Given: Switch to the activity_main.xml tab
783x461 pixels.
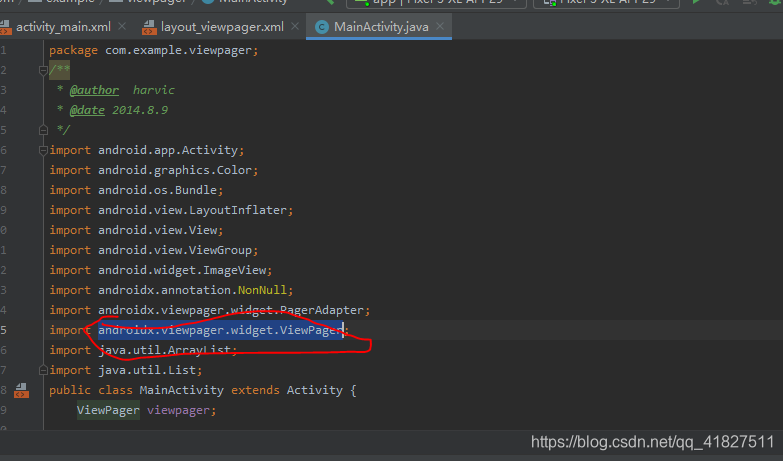Looking at the screenshot, I should (63, 27).
